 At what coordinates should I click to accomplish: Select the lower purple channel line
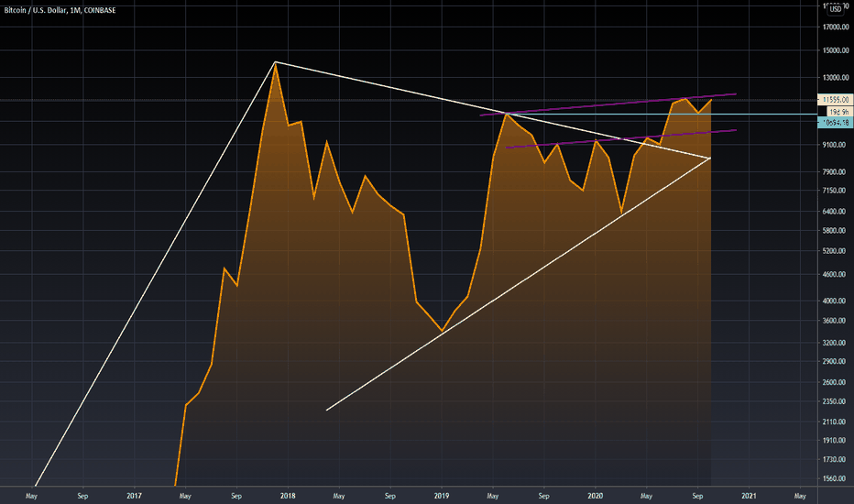(x=621, y=139)
